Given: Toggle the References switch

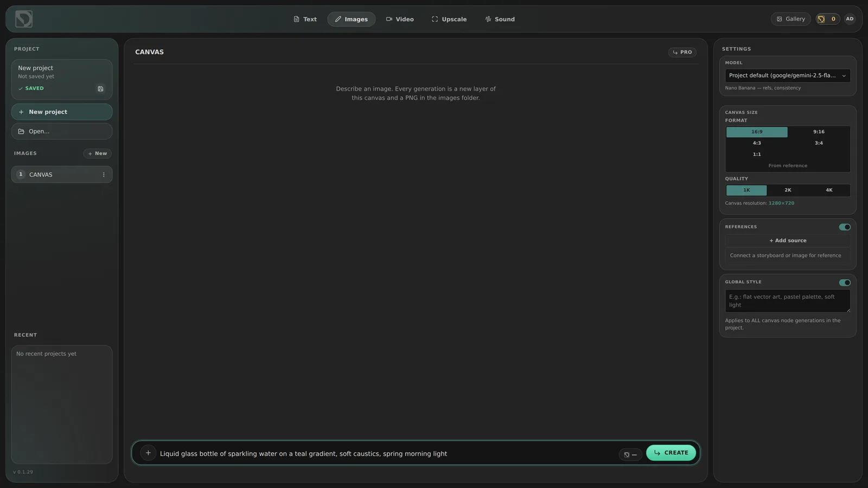Looking at the screenshot, I should pyautogui.click(x=845, y=227).
